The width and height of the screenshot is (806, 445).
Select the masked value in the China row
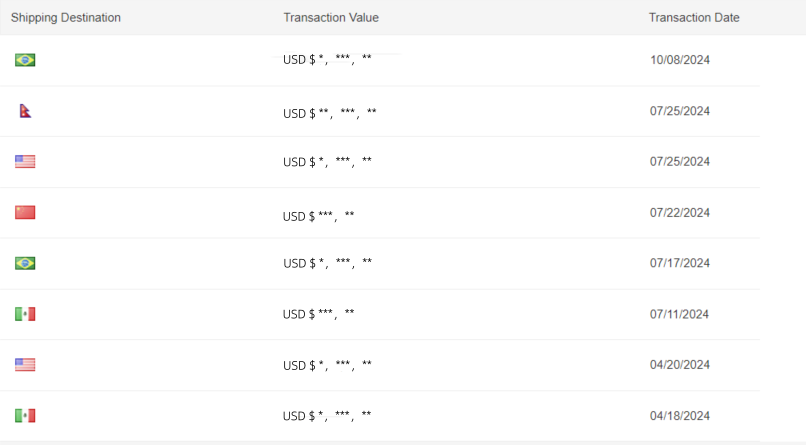[x=319, y=216]
